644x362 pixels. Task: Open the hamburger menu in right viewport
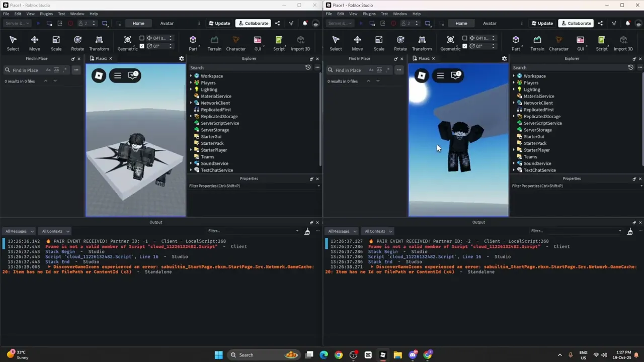click(440, 75)
